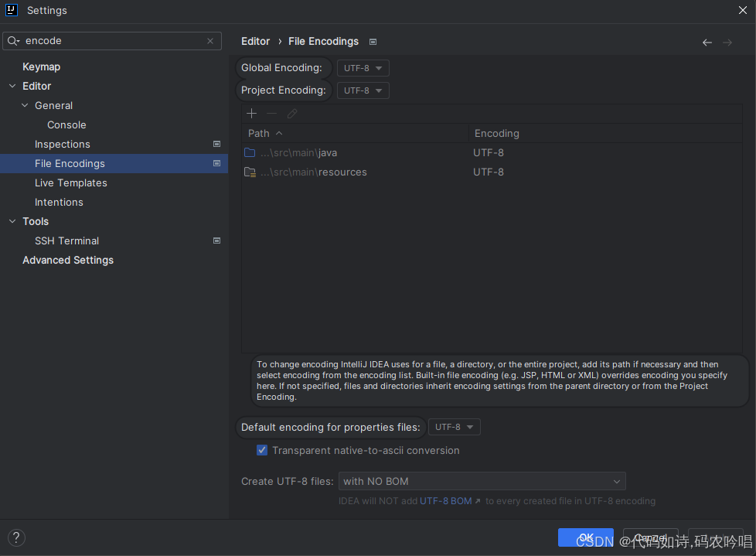Screen dimensions: 756x556
Task: Click the add path plus icon
Action: [x=251, y=114]
